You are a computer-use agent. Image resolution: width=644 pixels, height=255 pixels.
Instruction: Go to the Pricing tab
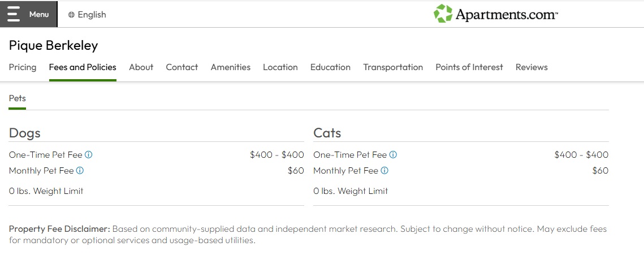click(x=23, y=67)
